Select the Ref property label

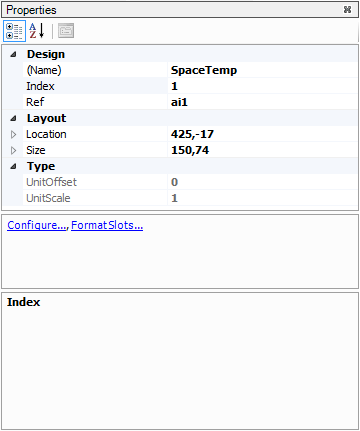click(x=35, y=102)
